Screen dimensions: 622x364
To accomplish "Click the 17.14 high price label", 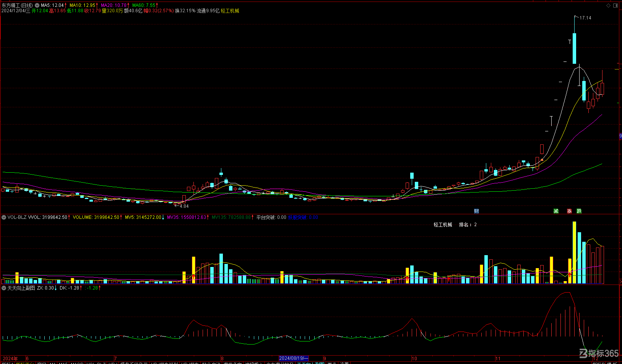I will [x=585, y=18].
